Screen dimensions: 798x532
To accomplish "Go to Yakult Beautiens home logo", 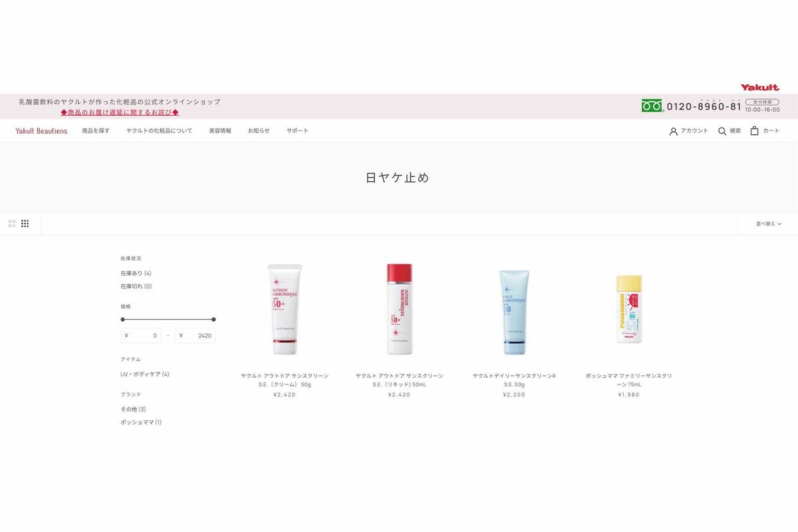I will click(41, 131).
